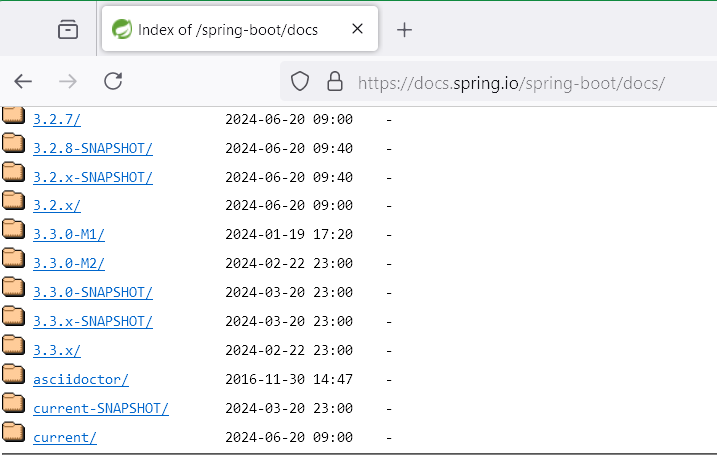Click the address bar URL docs.spring.io

[x=511, y=83]
